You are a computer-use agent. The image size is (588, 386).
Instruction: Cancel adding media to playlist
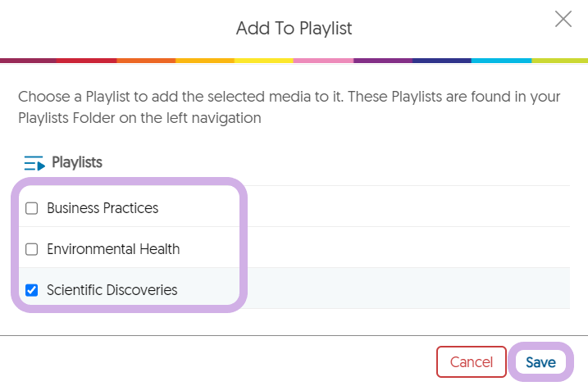[471, 362]
